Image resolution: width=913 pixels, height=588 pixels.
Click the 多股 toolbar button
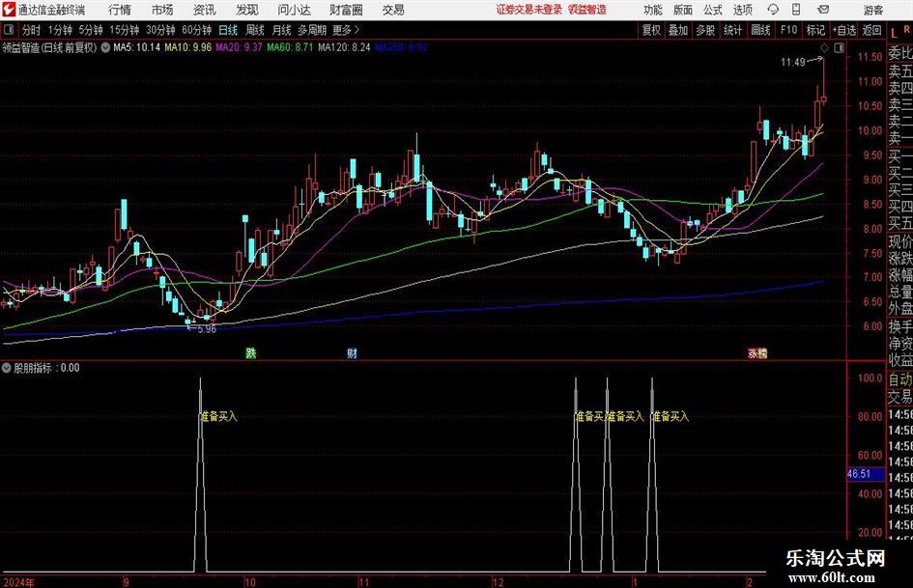[x=705, y=30]
